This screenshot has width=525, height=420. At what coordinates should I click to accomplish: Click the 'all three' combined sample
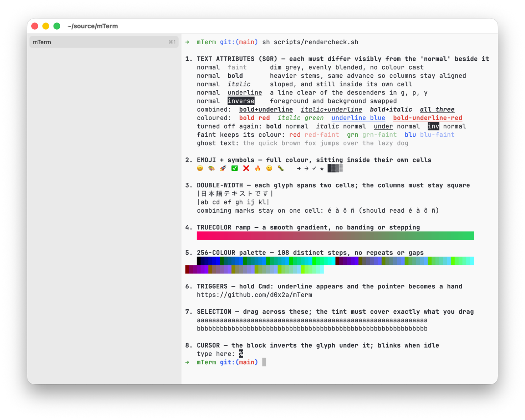(437, 110)
